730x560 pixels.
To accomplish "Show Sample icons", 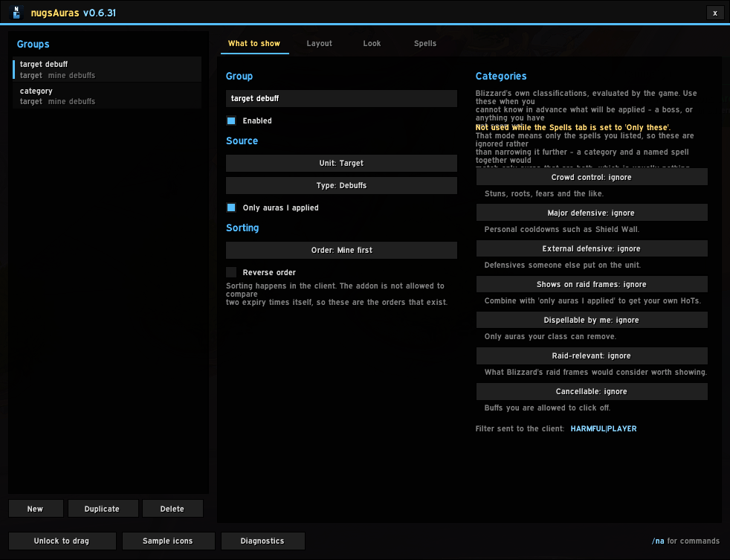I will pyautogui.click(x=168, y=541).
